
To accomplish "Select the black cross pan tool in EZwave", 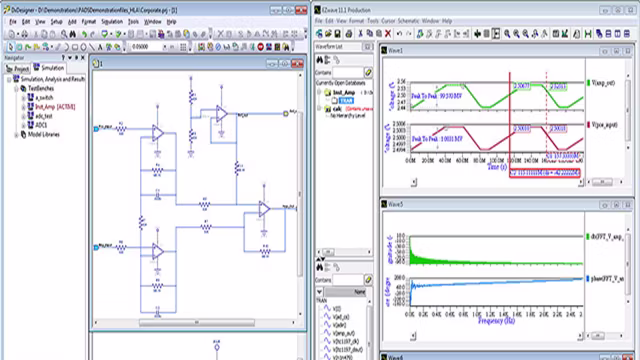I will pyautogui.click(x=477, y=34).
